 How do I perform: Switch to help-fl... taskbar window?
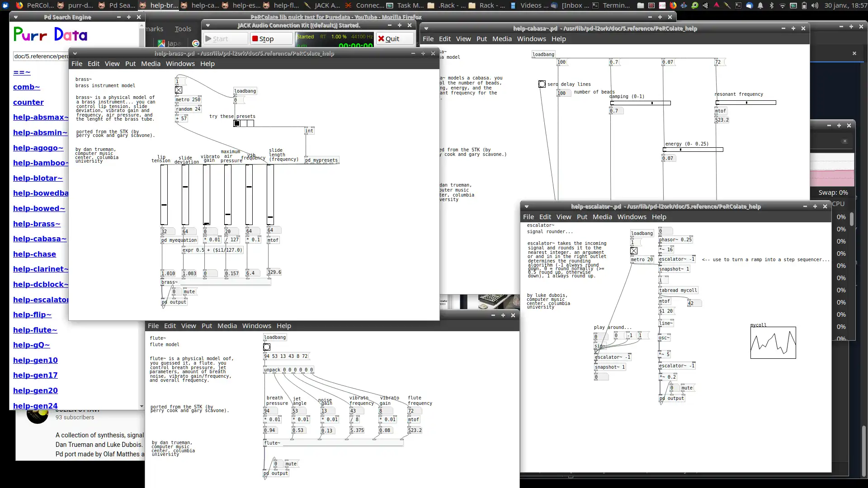[x=282, y=5]
